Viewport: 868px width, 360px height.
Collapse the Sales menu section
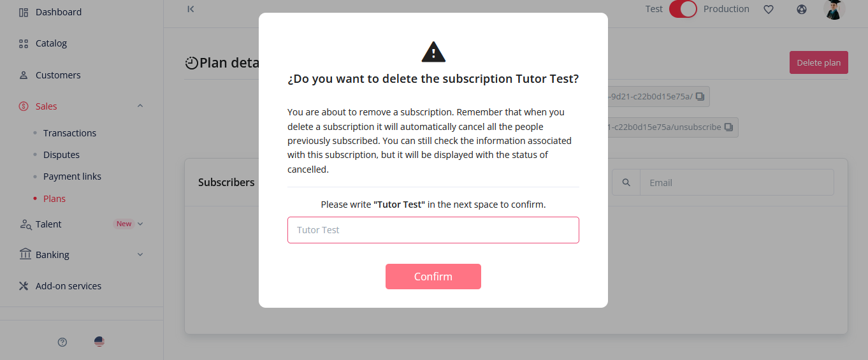[140, 106]
